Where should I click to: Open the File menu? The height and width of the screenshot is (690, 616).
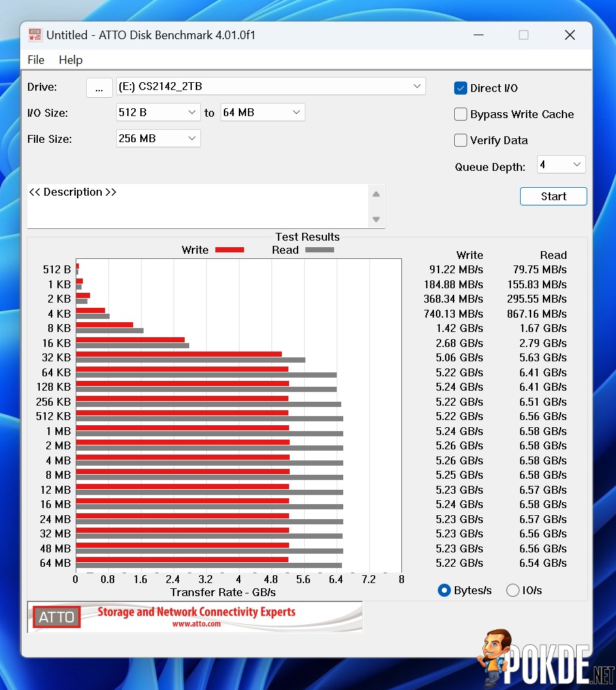click(x=36, y=60)
